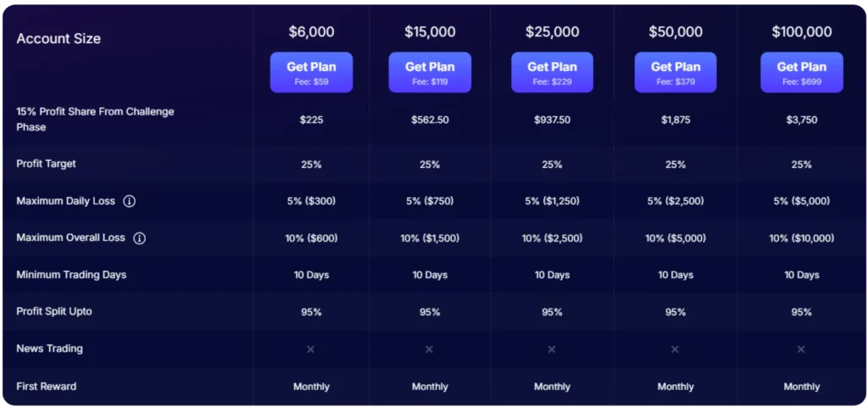Select Get Plan with $229 fee
Screen dimensions: 868x408
(x=552, y=72)
